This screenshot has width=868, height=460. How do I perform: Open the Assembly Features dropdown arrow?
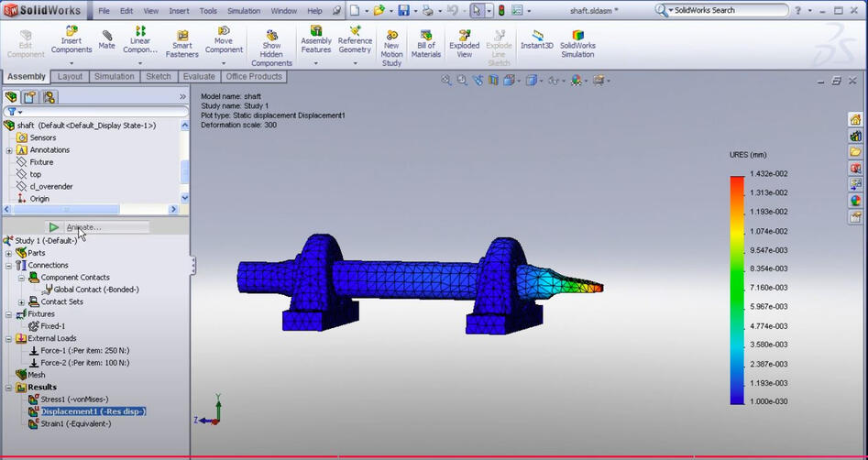click(315, 63)
